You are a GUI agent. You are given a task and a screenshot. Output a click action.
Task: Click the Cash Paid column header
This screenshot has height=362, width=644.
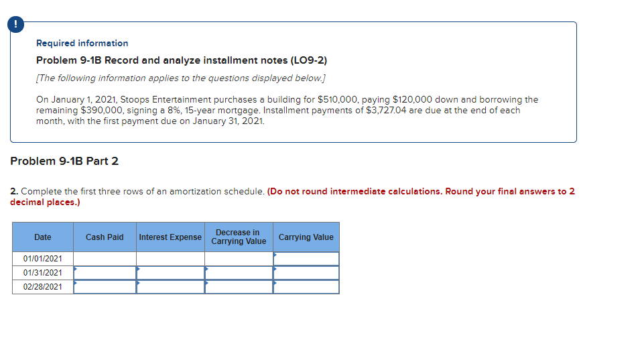point(105,237)
